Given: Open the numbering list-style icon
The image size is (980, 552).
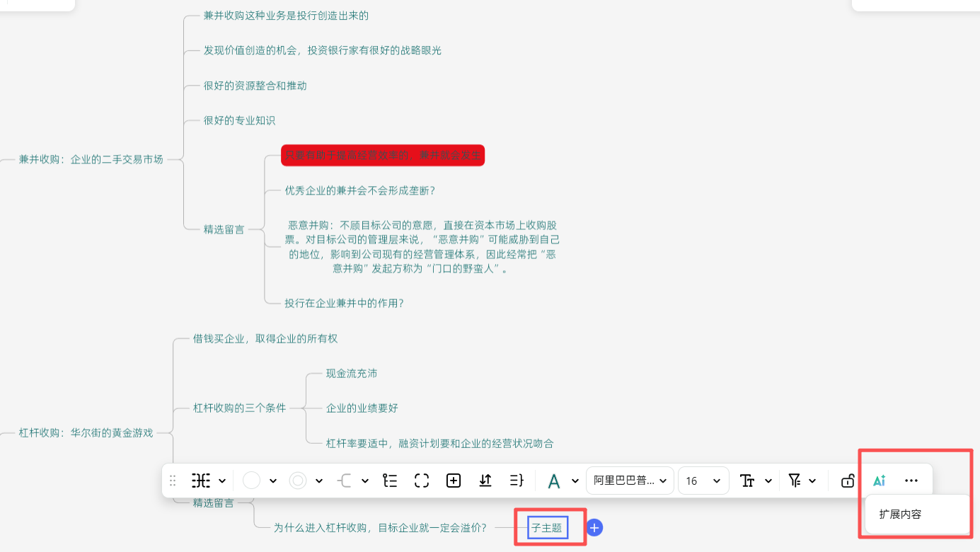Looking at the screenshot, I should click(390, 481).
